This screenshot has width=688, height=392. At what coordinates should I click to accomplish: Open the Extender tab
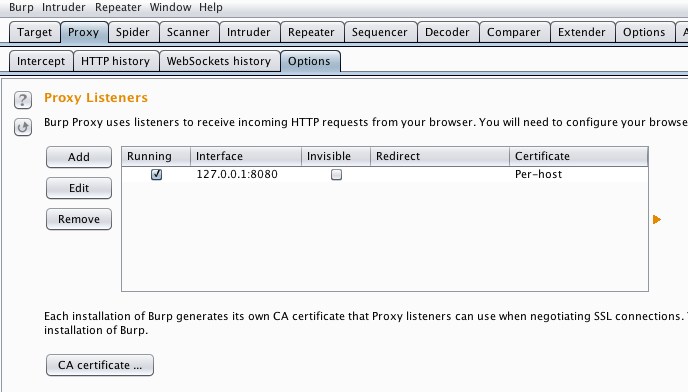pyautogui.click(x=582, y=32)
